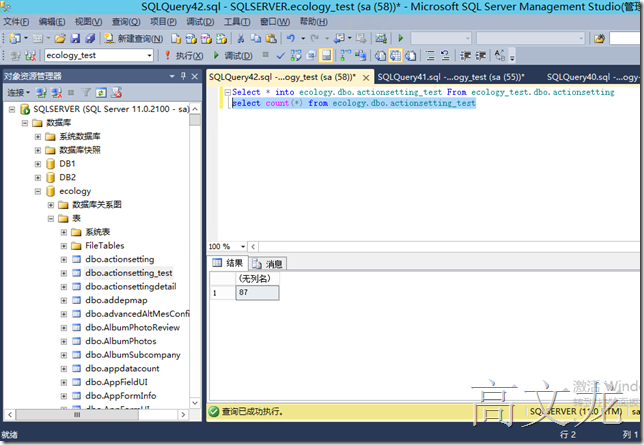644x445 pixels.
Task: Click the 新建查询(N) New Query button
Action: [x=133, y=39]
